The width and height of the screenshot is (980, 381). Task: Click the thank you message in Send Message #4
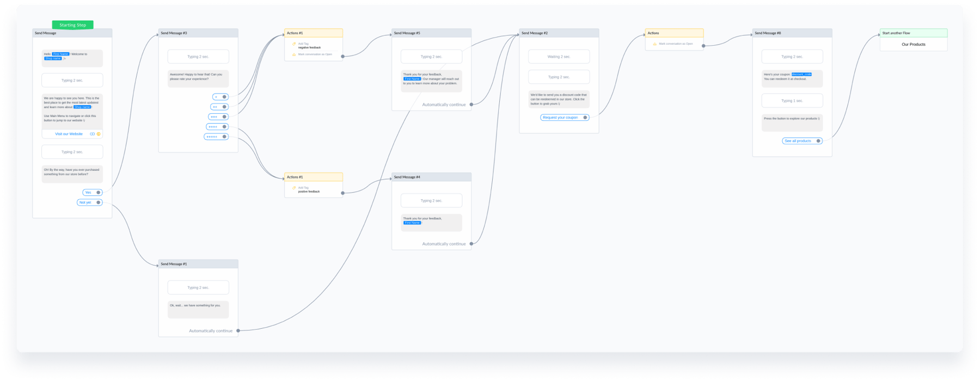431,223
